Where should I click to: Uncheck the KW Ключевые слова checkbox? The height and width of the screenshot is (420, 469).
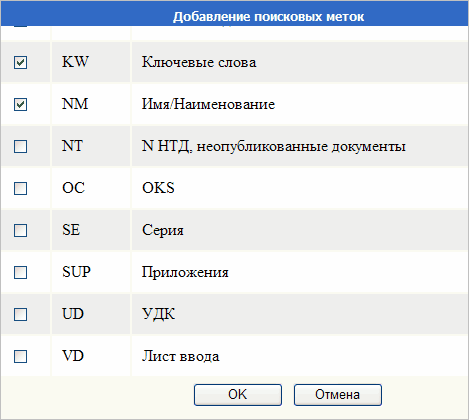[x=20, y=62]
